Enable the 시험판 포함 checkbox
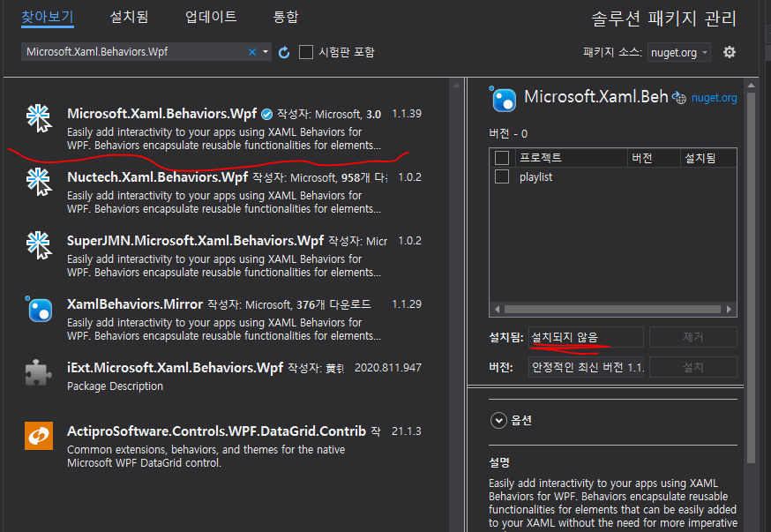771x532 pixels. (x=306, y=52)
